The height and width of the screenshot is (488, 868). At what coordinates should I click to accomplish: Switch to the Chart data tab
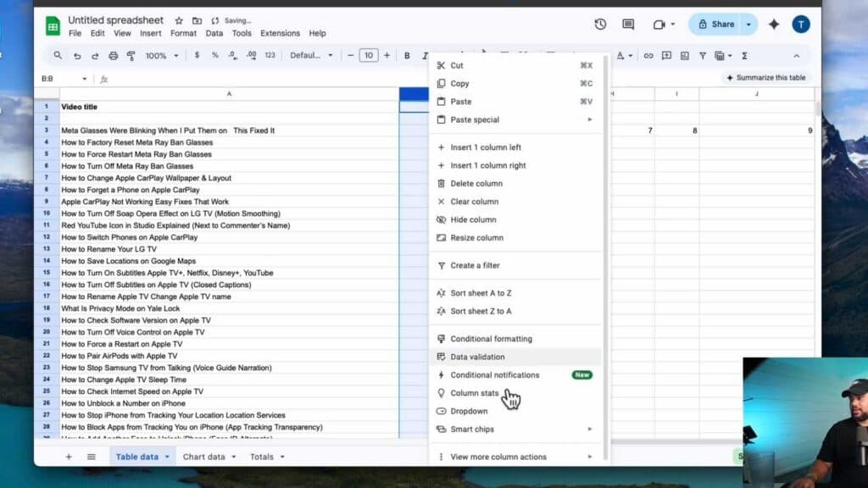203,457
